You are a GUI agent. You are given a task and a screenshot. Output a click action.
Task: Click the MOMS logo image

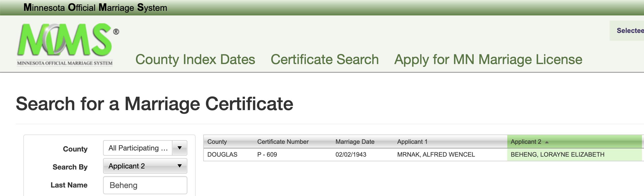65,44
